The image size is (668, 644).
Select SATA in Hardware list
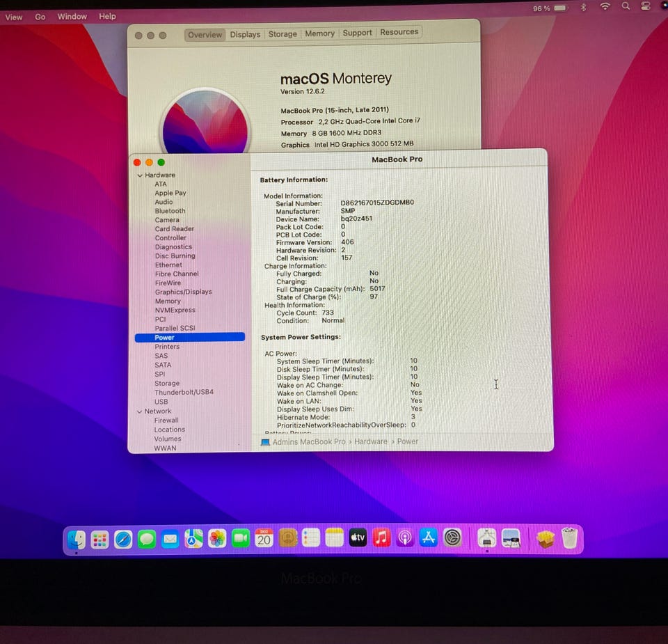(163, 365)
